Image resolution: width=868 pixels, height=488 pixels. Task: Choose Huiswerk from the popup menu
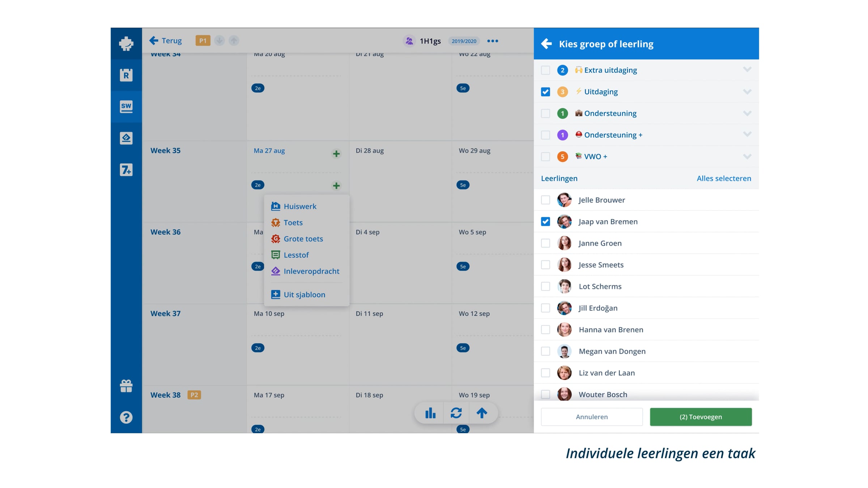300,206
